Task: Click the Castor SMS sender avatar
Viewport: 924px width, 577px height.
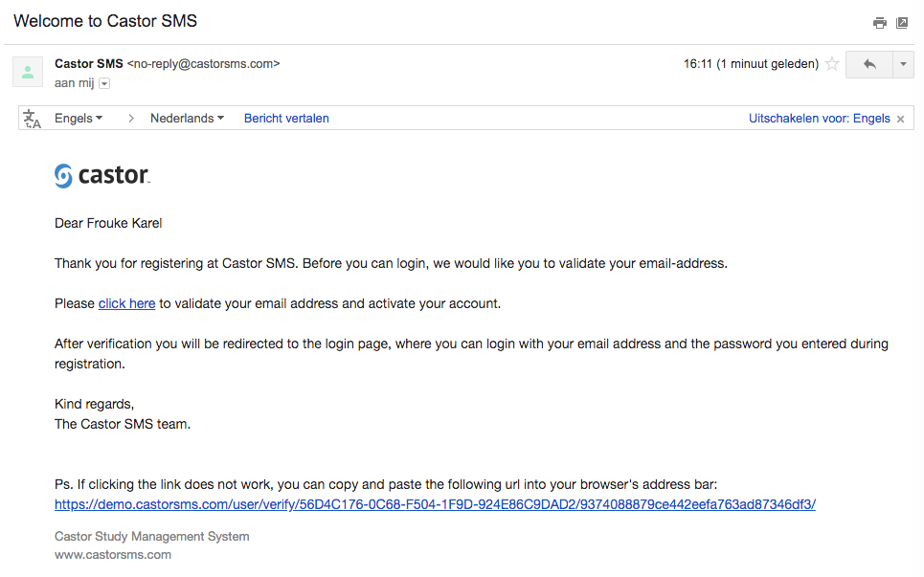Action: click(x=28, y=72)
